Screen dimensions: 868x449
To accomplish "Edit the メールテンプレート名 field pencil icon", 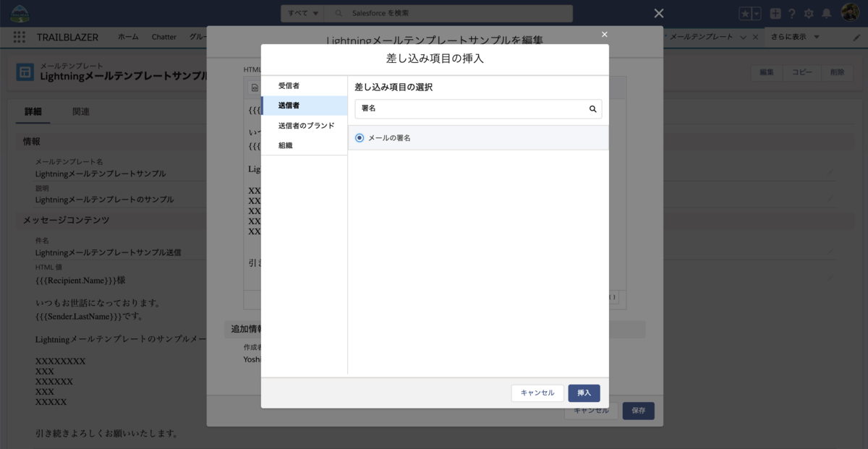I will [x=830, y=172].
